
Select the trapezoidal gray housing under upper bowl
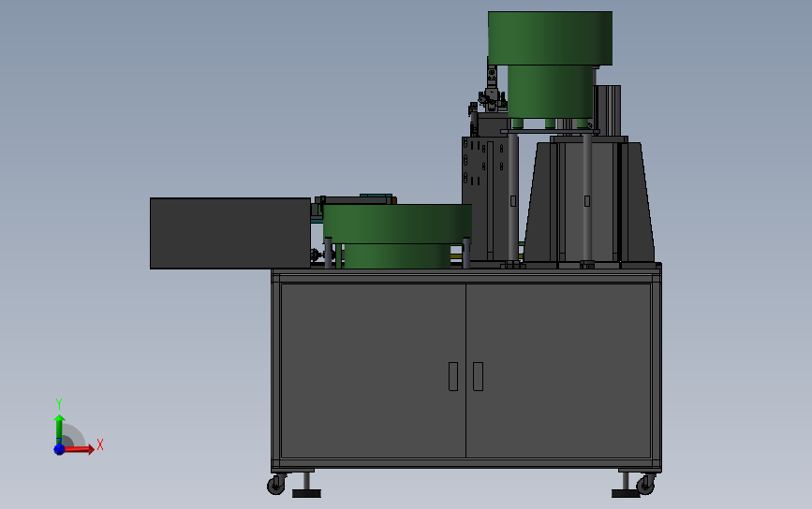(x=590, y=202)
